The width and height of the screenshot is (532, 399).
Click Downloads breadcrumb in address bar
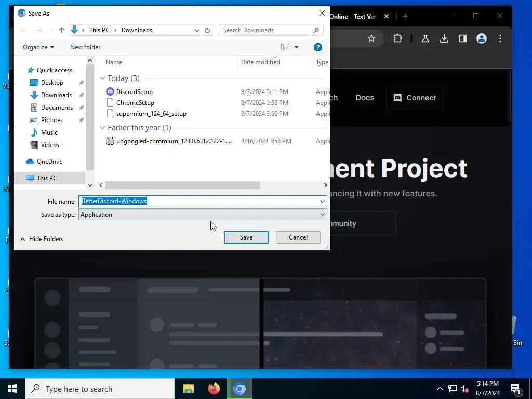[137, 30]
